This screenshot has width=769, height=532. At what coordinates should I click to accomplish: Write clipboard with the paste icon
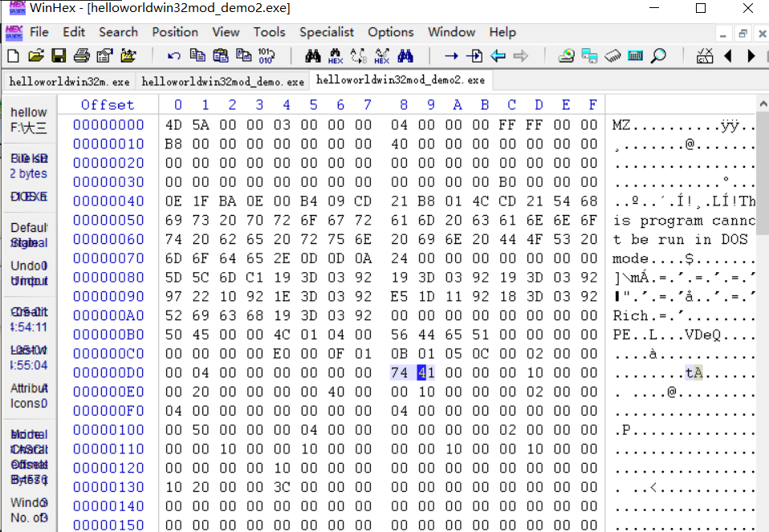221,55
